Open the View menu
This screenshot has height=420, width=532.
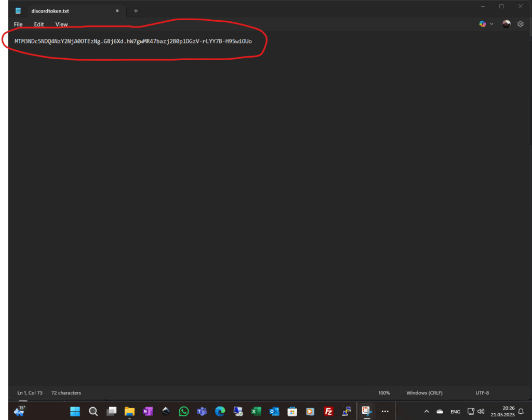61,24
